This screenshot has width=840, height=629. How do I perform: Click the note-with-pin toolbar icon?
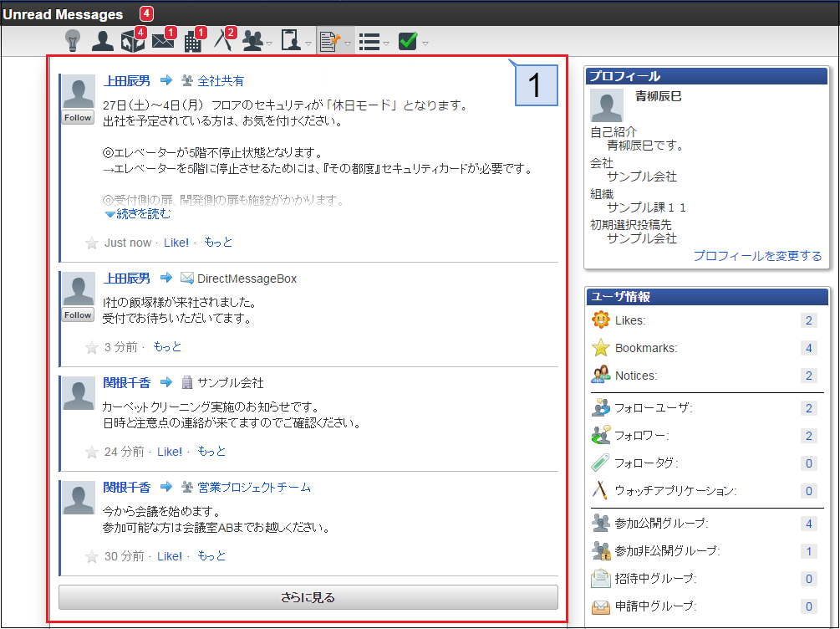(x=330, y=41)
